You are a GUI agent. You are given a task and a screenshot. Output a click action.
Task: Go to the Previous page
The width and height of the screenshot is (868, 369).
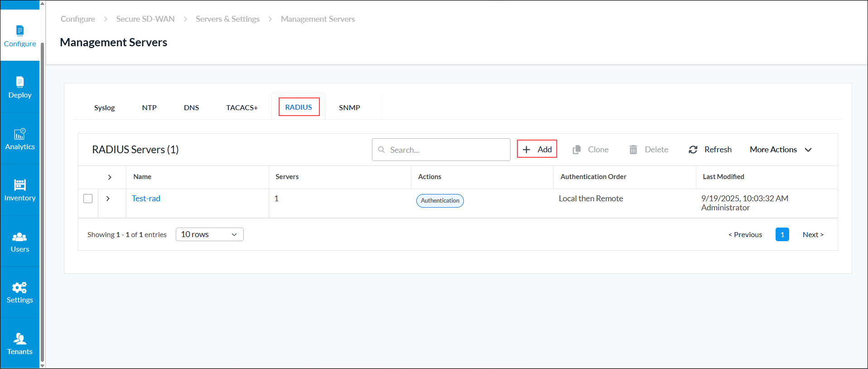pyautogui.click(x=745, y=234)
